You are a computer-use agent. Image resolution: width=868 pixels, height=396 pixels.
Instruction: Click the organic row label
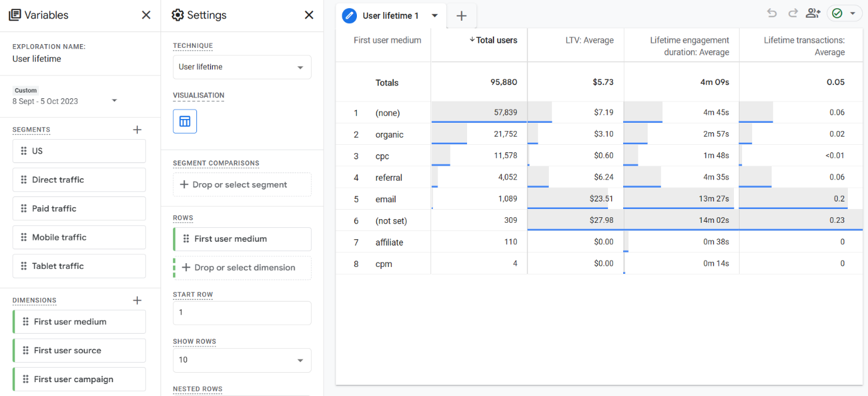[390, 135]
